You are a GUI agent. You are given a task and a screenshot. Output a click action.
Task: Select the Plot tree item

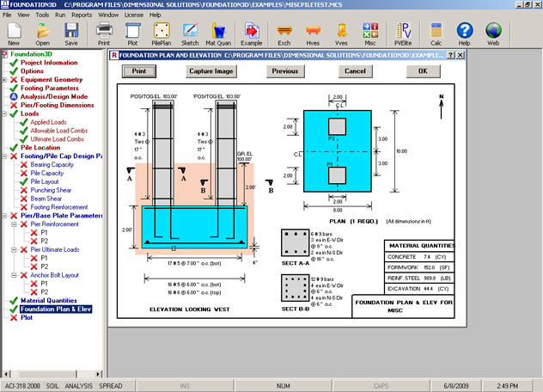coord(27,317)
